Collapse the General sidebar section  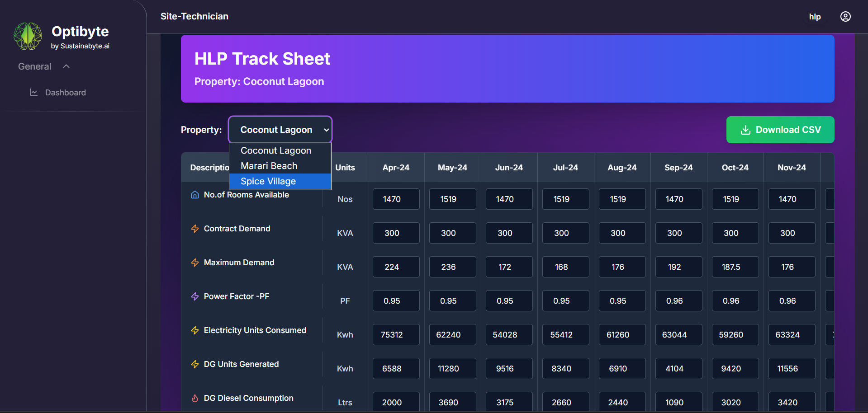[x=66, y=66]
